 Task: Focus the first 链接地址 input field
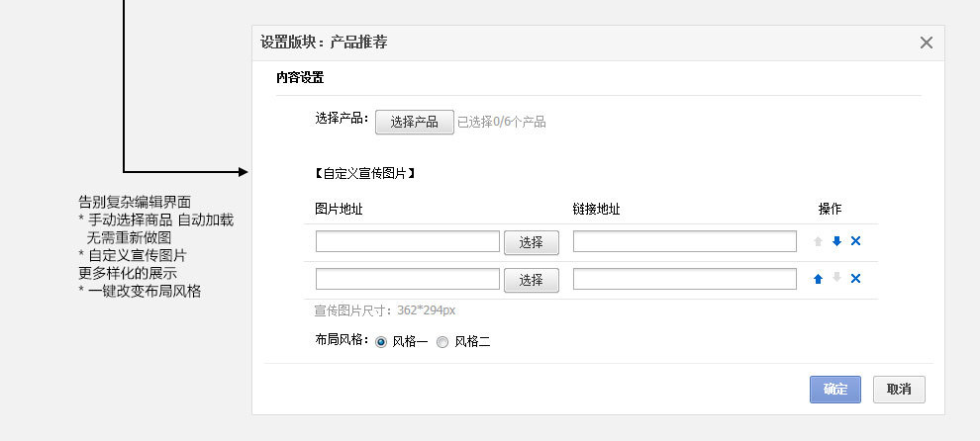(x=684, y=242)
